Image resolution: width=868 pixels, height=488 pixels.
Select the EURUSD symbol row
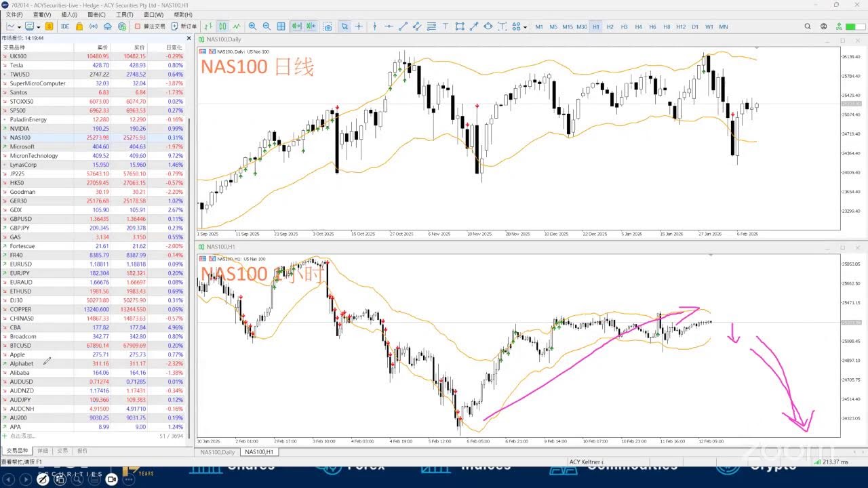94,264
